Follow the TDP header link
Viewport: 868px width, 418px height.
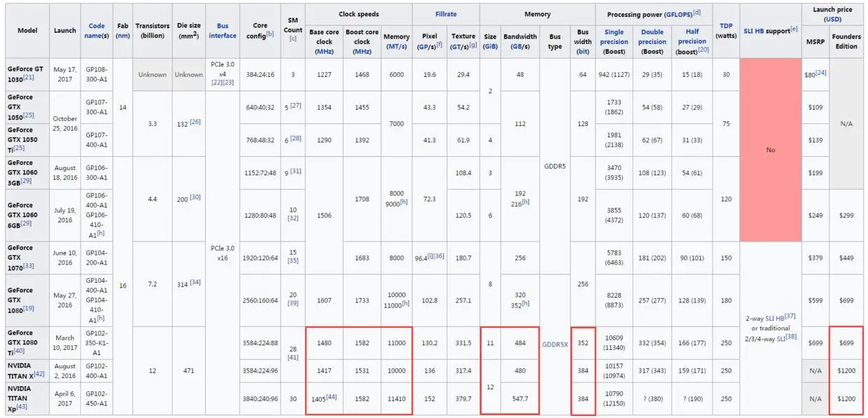point(726,26)
